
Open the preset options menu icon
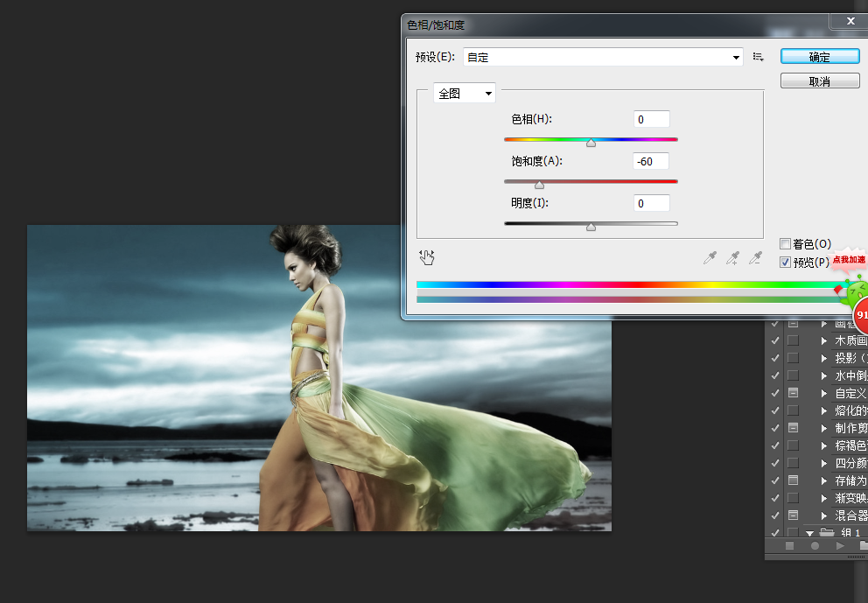759,57
